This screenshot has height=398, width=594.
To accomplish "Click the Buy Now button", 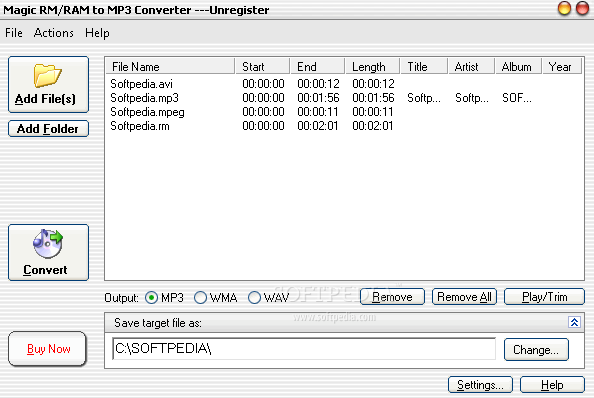I will pos(48,349).
